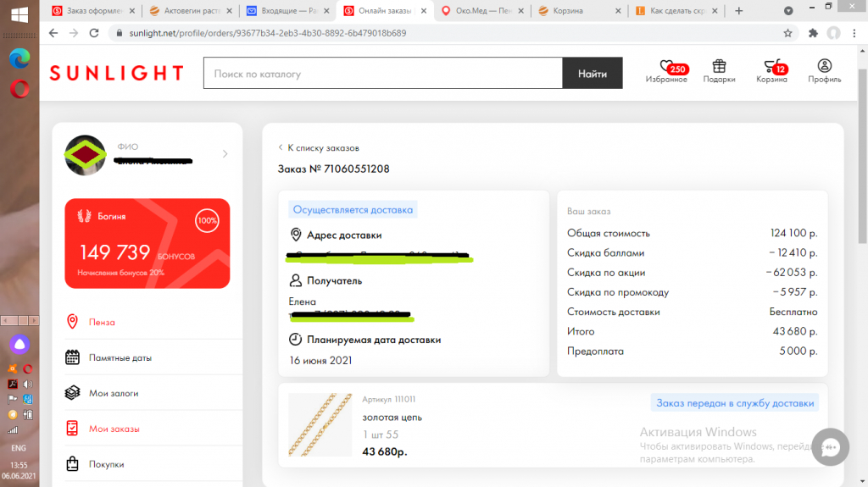Click the SUNLIGHT logo
The image size is (868, 487).
pyautogui.click(x=116, y=73)
